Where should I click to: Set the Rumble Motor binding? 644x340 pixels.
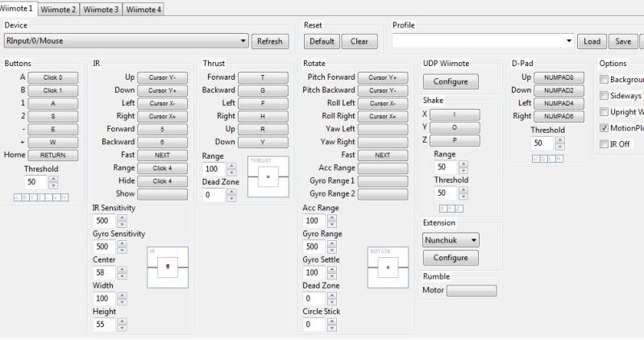click(x=472, y=291)
